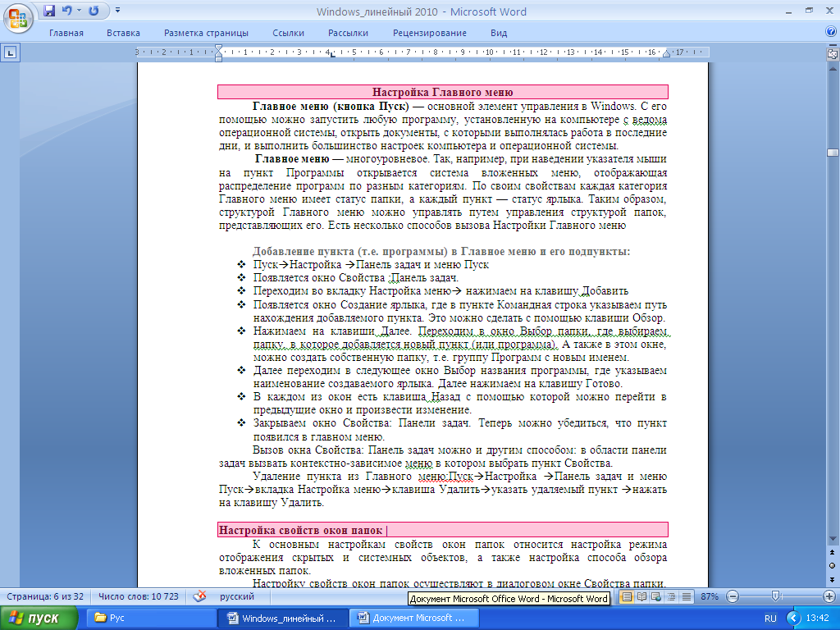Click heading Настройка Главного меню
840x630 pixels.
(x=442, y=92)
